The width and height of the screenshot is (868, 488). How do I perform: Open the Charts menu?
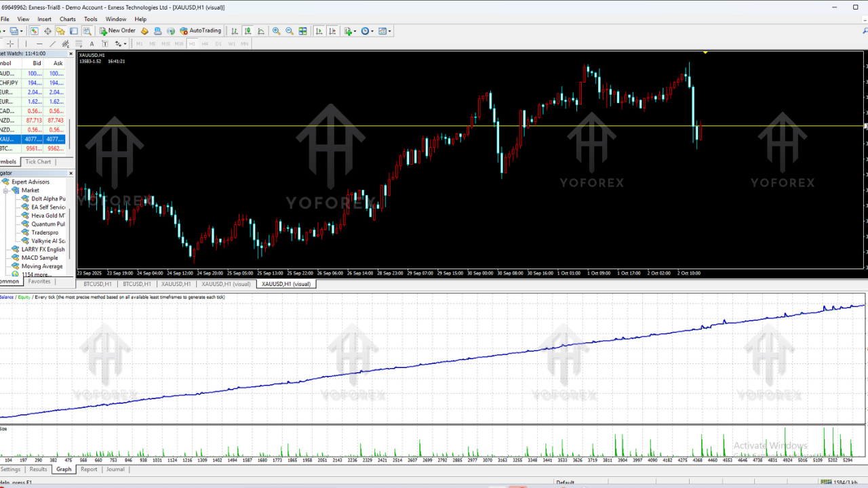pyautogui.click(x=68, y=19)
